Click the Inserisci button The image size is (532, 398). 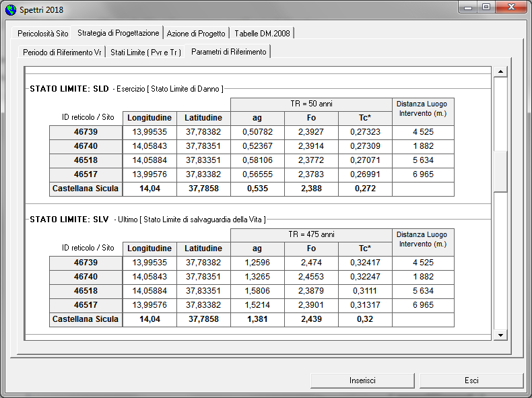point(362,380)
